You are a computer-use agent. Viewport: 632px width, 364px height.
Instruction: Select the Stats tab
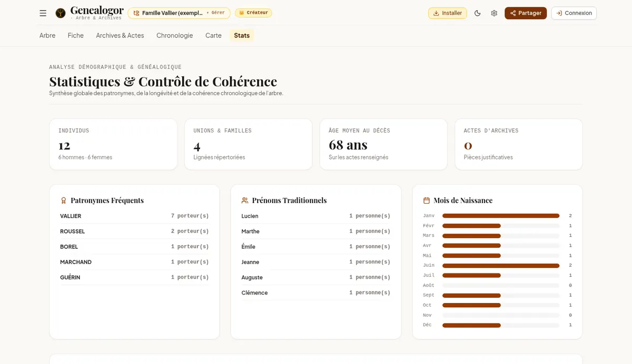tap(242, 35)
